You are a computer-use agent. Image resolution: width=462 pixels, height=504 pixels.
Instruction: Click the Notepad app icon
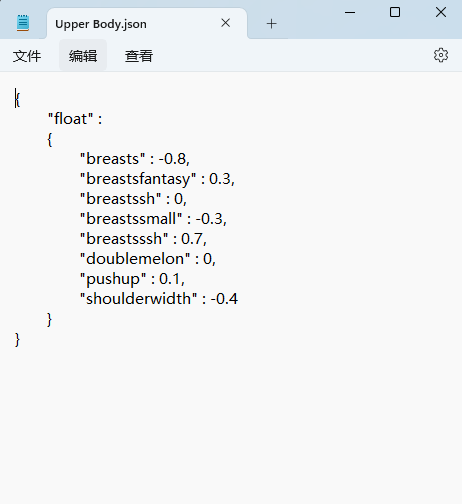[x=23, y=23]
